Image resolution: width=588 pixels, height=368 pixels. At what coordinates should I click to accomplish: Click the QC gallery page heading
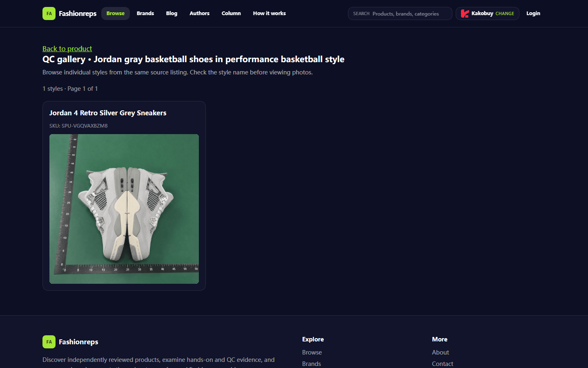point(194,59)
